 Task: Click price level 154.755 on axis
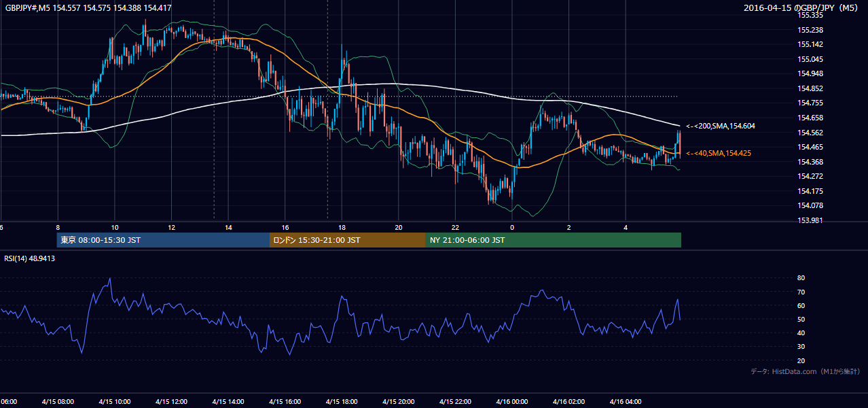(810, 103)
